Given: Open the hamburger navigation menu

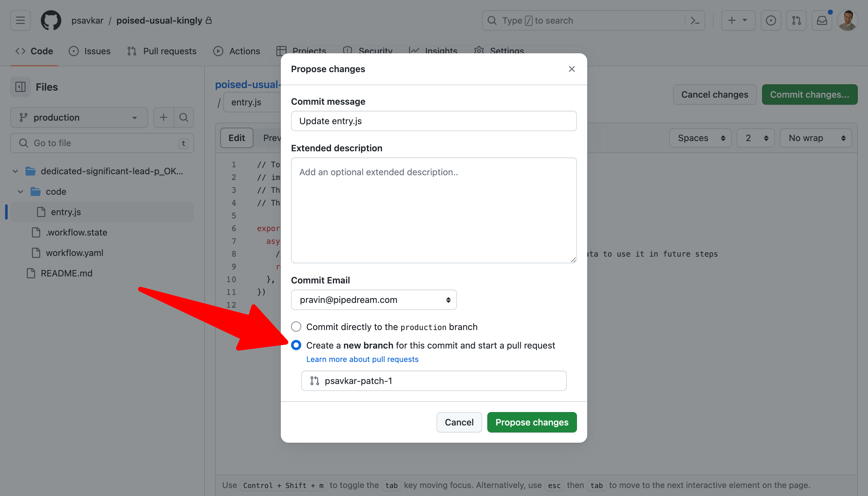Looking at the screenshot, I should pos(20,20).
